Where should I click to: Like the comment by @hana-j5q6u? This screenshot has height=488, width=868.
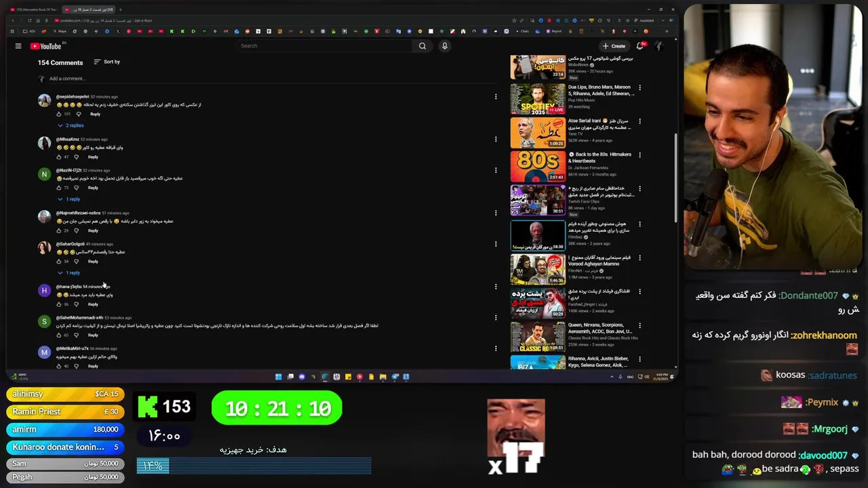pos(59,304)
